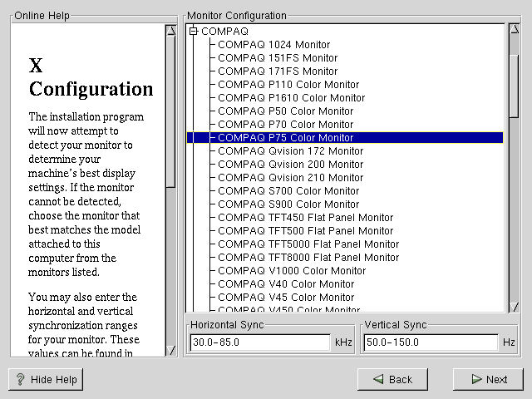This screenshot has height=399, width=532.
Task: Select COMPAQ S900 Color Monitor
Action: 288,204
